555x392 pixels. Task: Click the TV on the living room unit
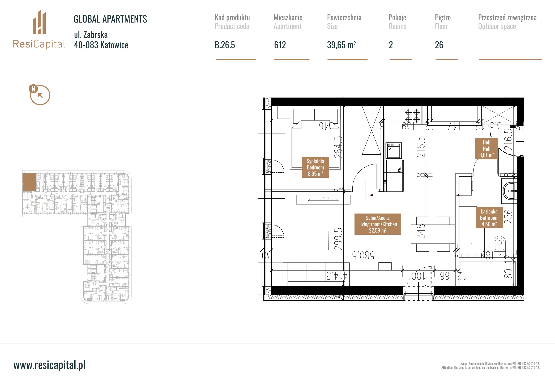click(323, 199)
